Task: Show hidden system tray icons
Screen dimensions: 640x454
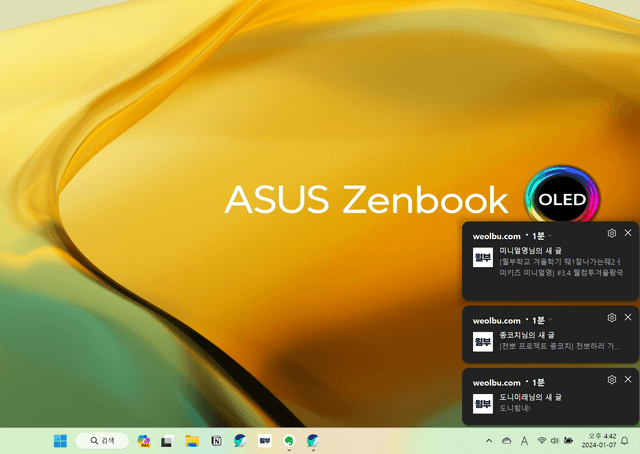Action: click(x=489, y=441)
